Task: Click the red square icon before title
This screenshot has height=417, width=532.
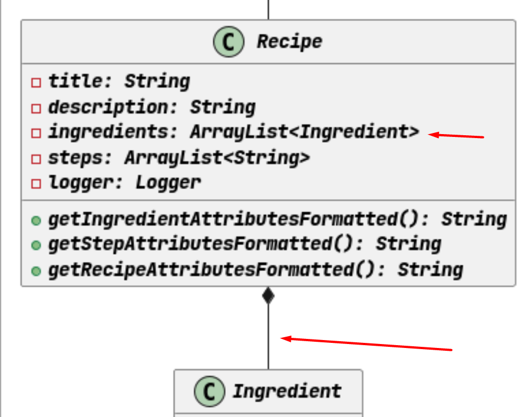Action: point(36,83)
